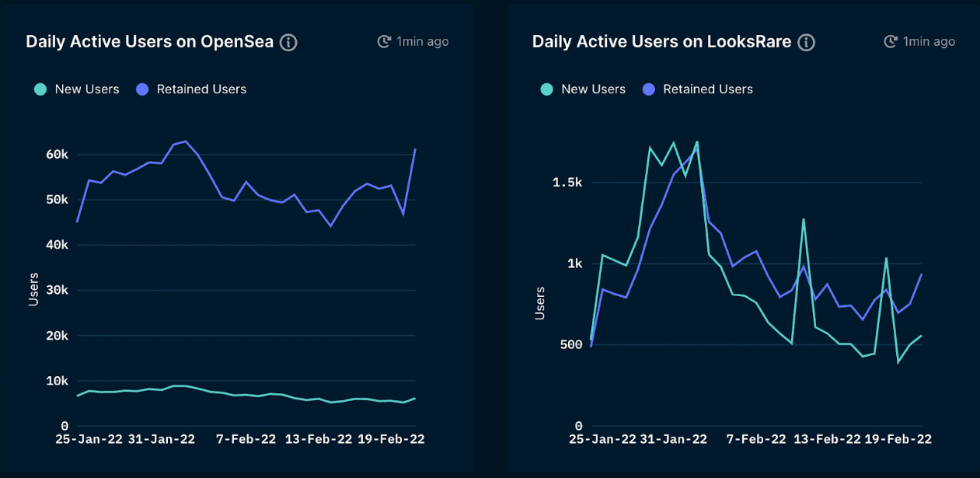Click '1min ago' timestamp on OpenSea panel
This screenshot has width=980, height=478.
click(x=423, y=41)
